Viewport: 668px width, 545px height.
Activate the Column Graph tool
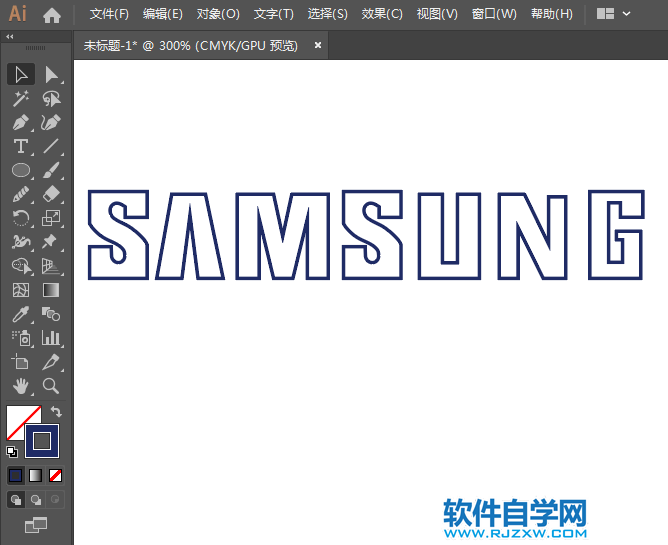pyautogui.click(x=52, y=338)
